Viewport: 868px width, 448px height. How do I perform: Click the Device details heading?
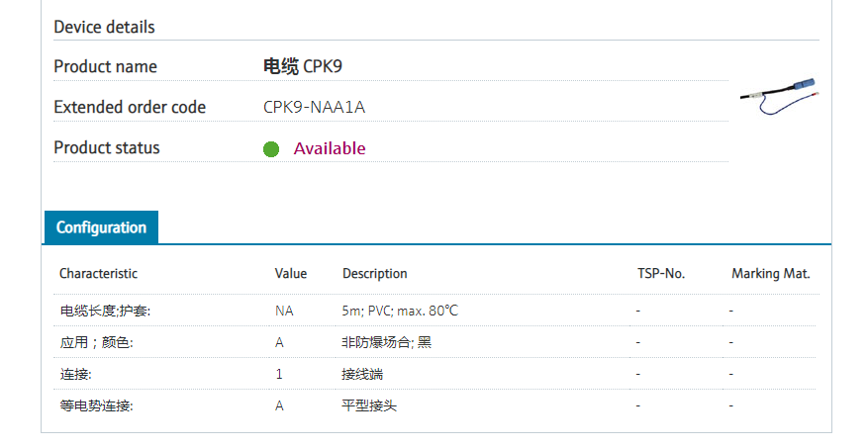click(104, 27)
